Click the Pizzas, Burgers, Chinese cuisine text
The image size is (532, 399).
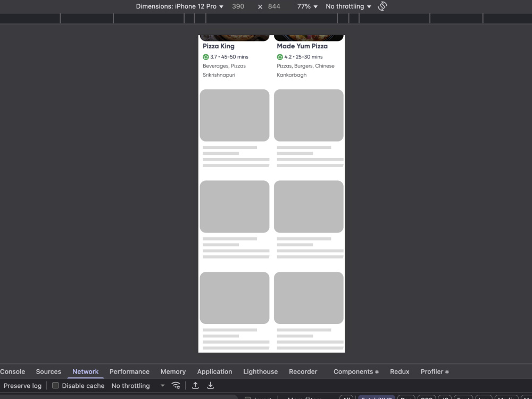306,66
